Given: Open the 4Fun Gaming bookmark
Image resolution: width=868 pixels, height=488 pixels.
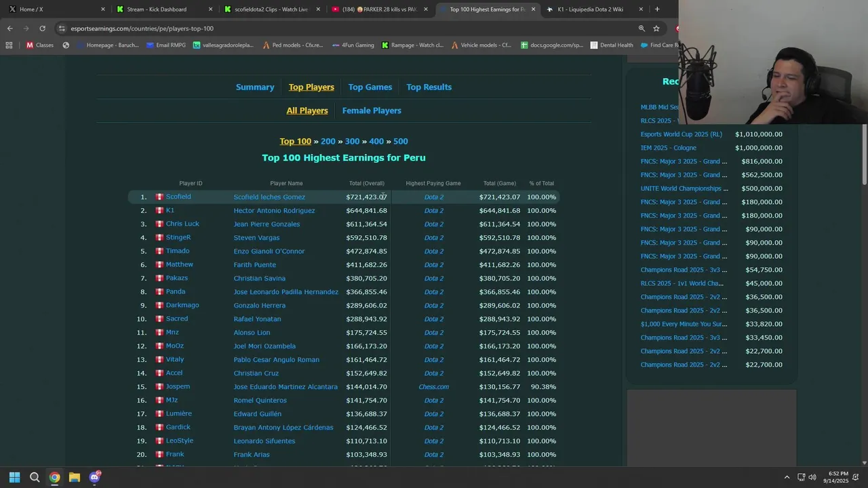Looking at the screenshot, I should pos(353,45).
